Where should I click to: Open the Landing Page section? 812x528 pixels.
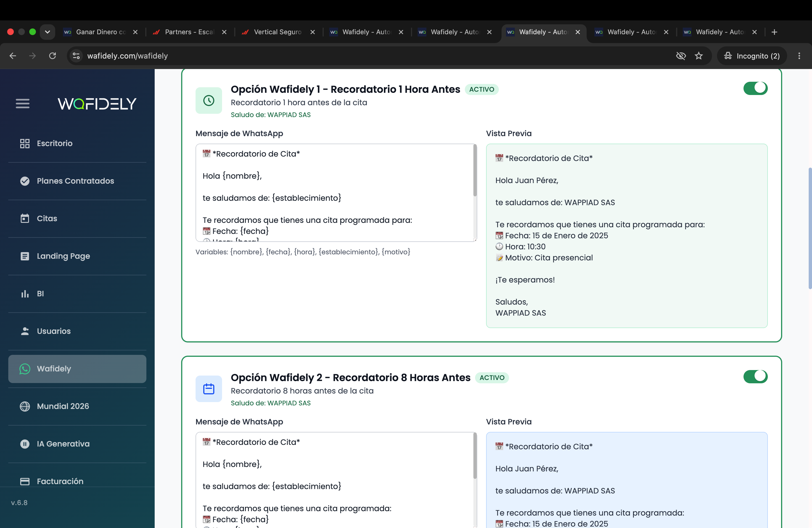coord(77,256)
